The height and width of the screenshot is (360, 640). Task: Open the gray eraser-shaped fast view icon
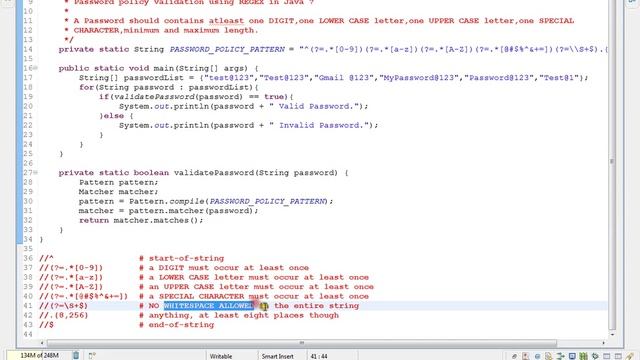(514, 356)
